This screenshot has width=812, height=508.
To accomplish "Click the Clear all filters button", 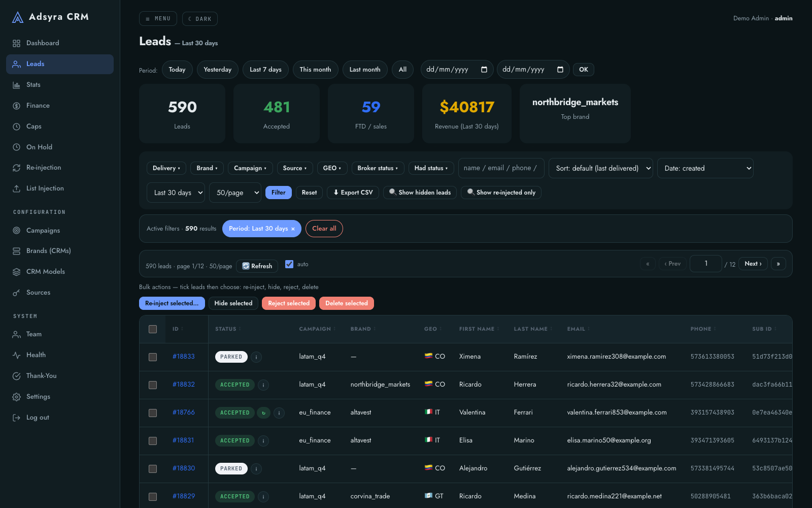I will tap(324, 229).
